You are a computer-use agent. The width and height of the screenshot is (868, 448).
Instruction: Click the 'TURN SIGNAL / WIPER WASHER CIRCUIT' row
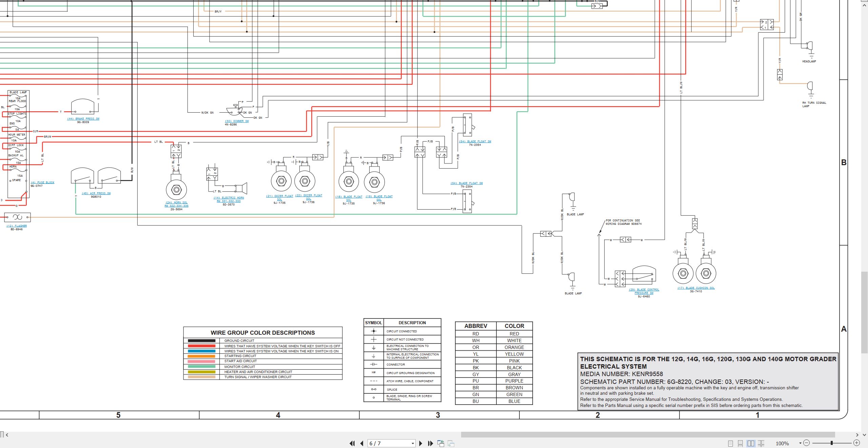(x=263, y=377)
